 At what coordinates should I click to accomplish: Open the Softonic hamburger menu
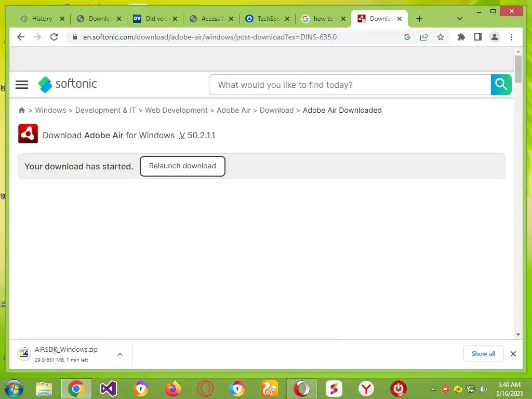click(x=22, y=85)
